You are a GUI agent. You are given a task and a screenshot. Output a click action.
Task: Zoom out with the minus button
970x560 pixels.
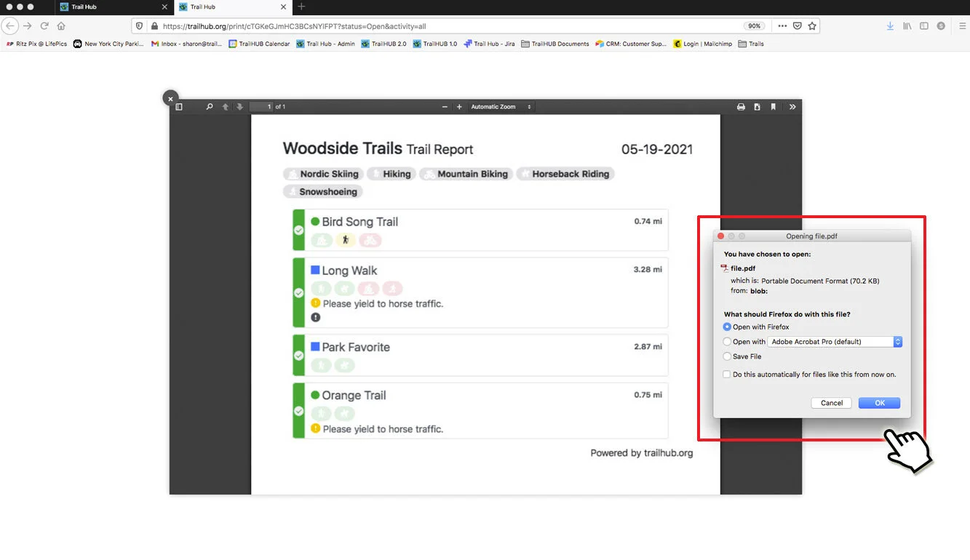tap(445, 107)
